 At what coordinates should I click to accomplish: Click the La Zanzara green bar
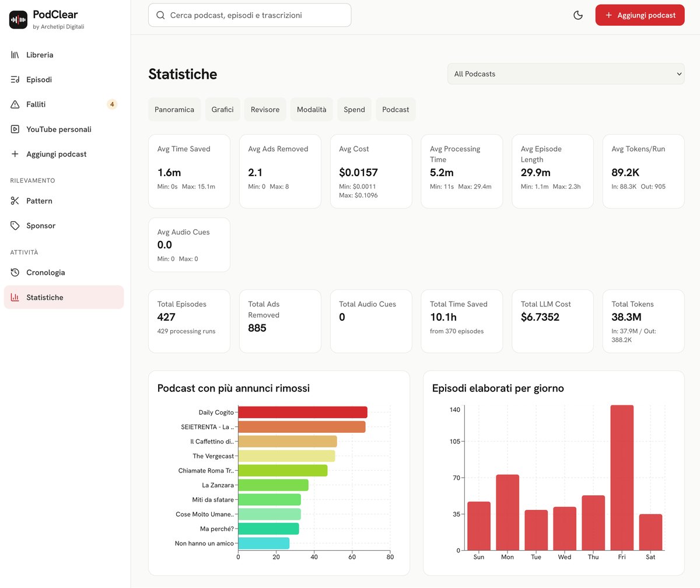273,485
